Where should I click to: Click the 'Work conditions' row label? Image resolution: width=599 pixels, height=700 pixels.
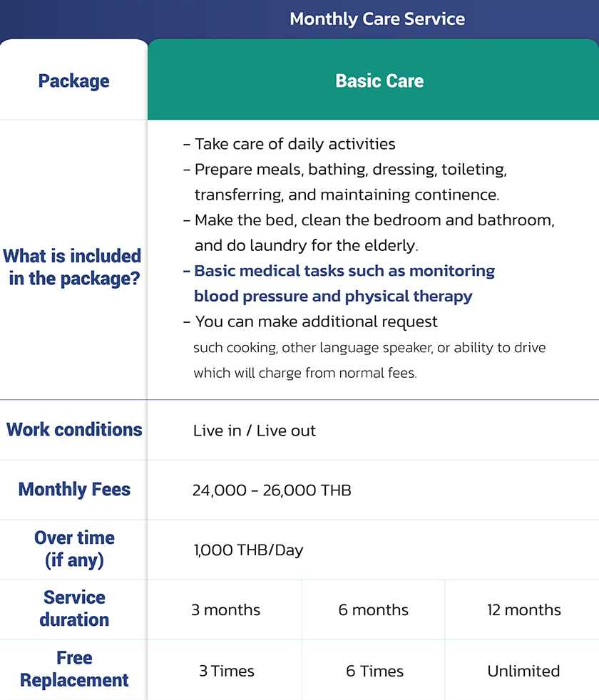click(x=74, y=430)
